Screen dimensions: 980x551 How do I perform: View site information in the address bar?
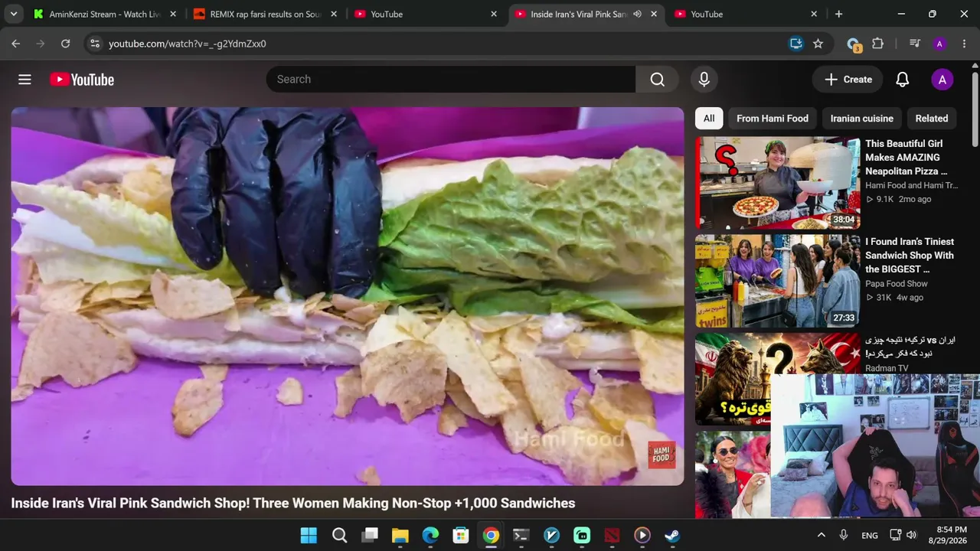(x=94, y=44)
